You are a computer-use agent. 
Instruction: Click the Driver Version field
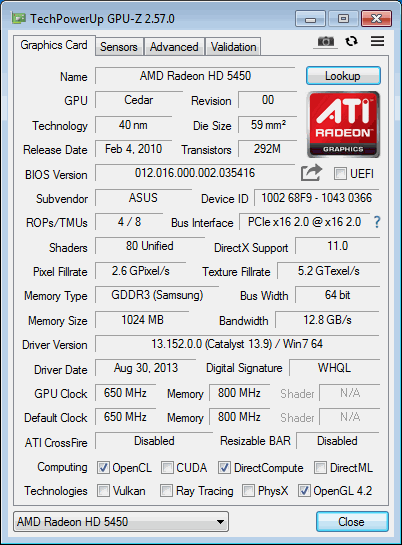pyautogui.click(x=237, y=344)
